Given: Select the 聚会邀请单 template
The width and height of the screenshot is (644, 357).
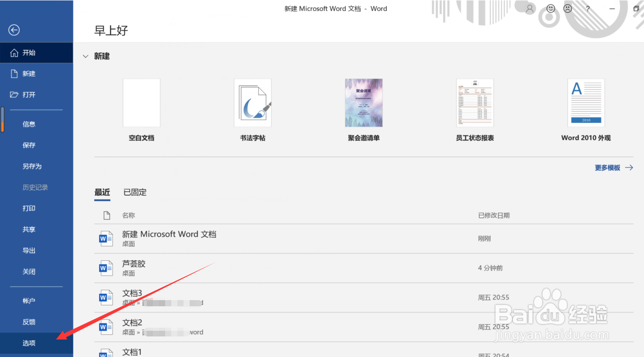Looking at the screenshot, I should (364, 103).
